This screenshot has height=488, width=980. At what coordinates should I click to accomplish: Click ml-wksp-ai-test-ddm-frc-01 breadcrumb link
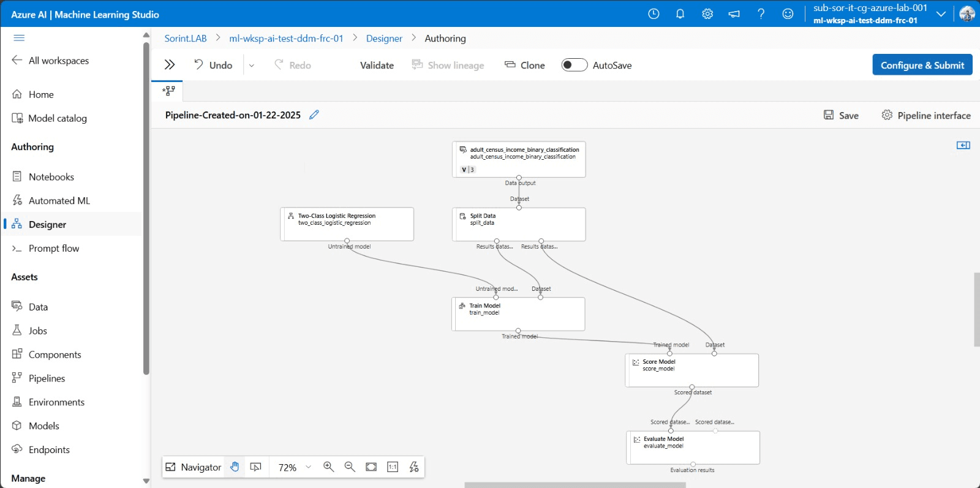(x=286, y=38)
